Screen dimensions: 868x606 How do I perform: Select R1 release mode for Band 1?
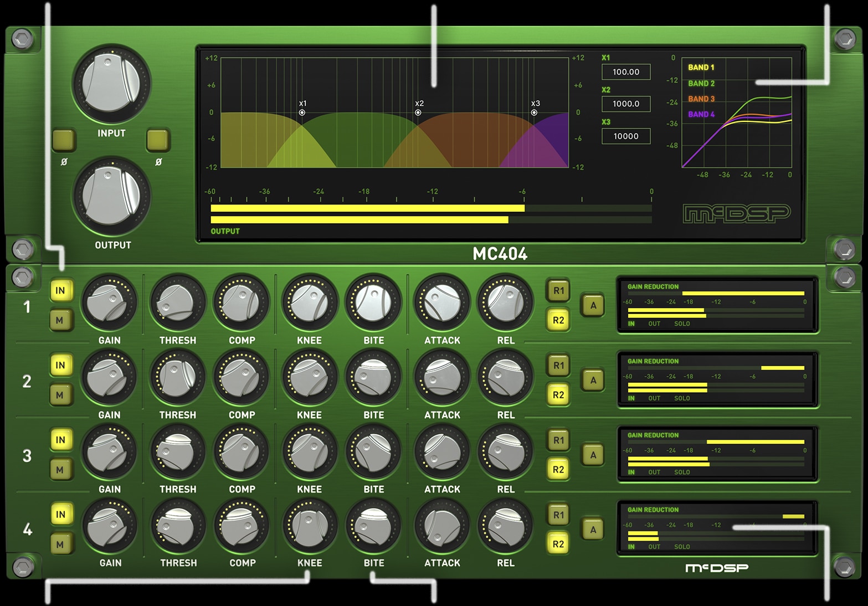click(558, 290)
